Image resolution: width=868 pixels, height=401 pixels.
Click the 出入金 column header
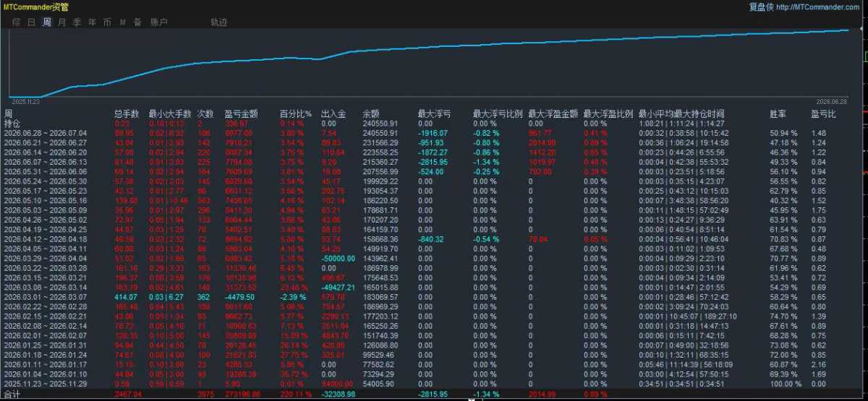pyautogui.click(x=333, y=114)
